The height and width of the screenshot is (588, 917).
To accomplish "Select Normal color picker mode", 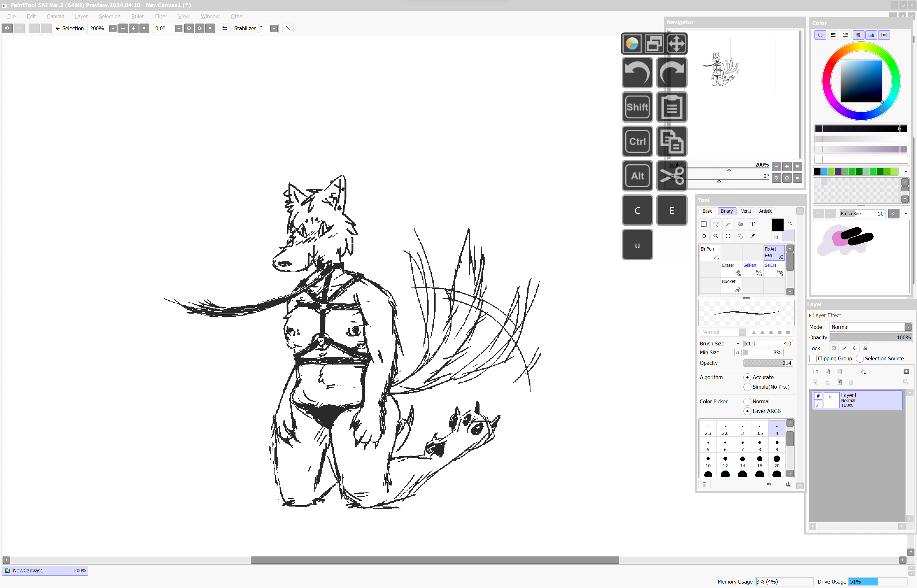I will [x=748, y=402].
